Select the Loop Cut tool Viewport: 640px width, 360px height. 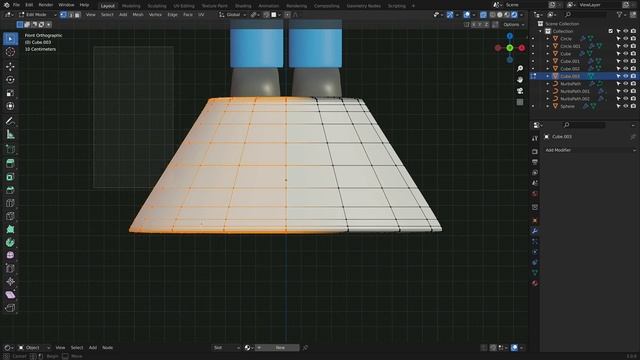click(x=10, y=203)
